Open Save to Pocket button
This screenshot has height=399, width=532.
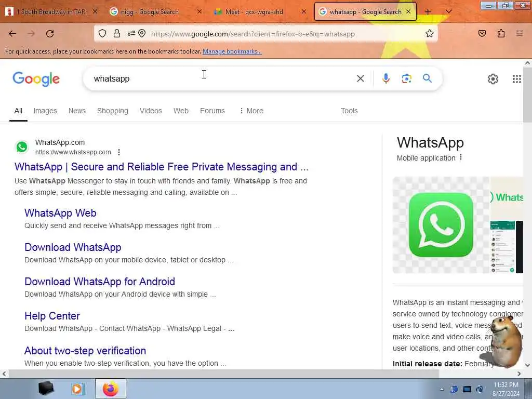(482, 33)
